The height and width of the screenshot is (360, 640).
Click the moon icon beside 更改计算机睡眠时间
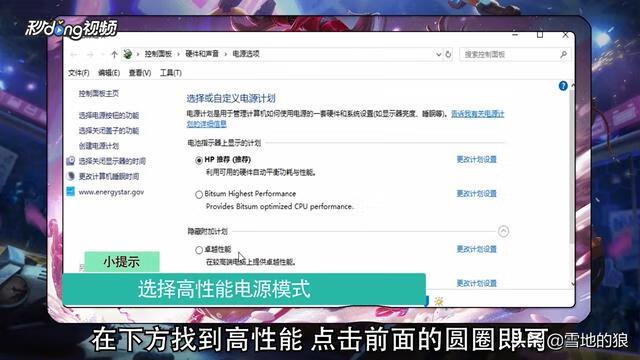point(71,176)
